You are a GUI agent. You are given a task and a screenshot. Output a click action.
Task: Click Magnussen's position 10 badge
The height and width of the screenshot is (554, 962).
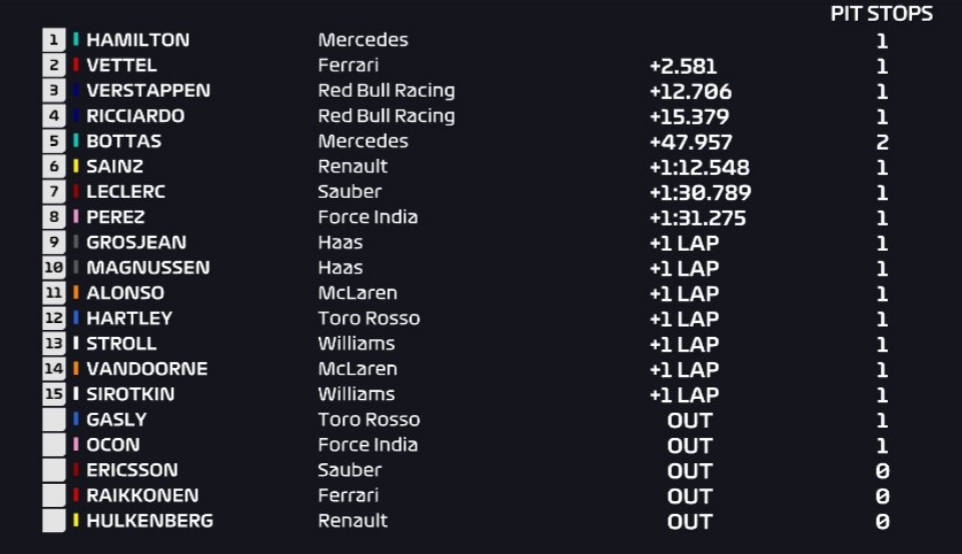point(54,267)
